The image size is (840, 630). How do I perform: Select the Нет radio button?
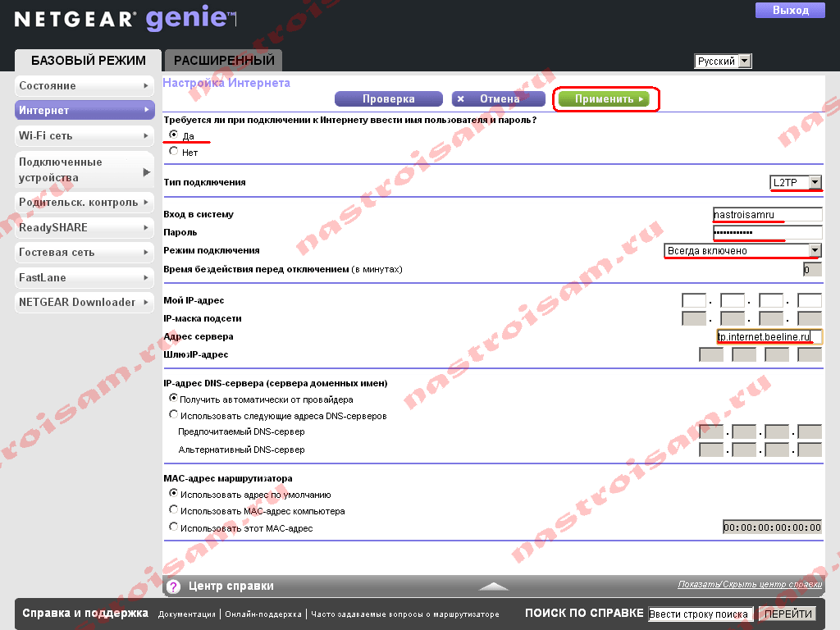[x=174, y=152]
